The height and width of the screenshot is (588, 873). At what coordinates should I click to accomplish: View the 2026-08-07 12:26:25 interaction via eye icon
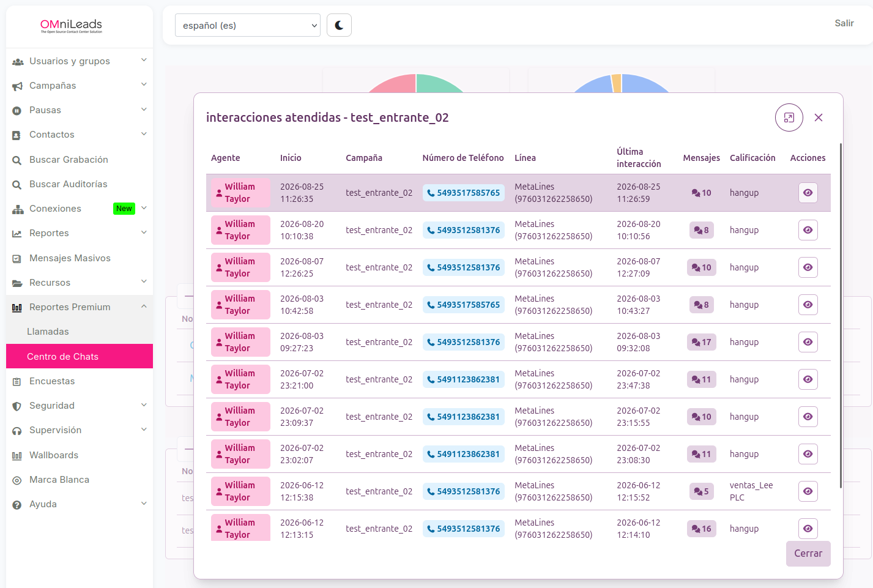[x=808, y=267]
